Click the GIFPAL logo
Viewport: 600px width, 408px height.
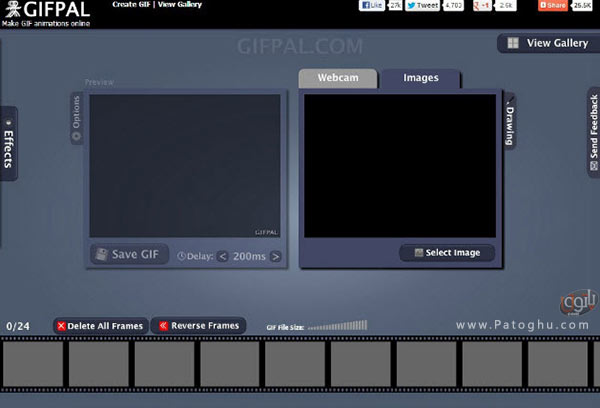pyautogui.click(x=46, y=10)
